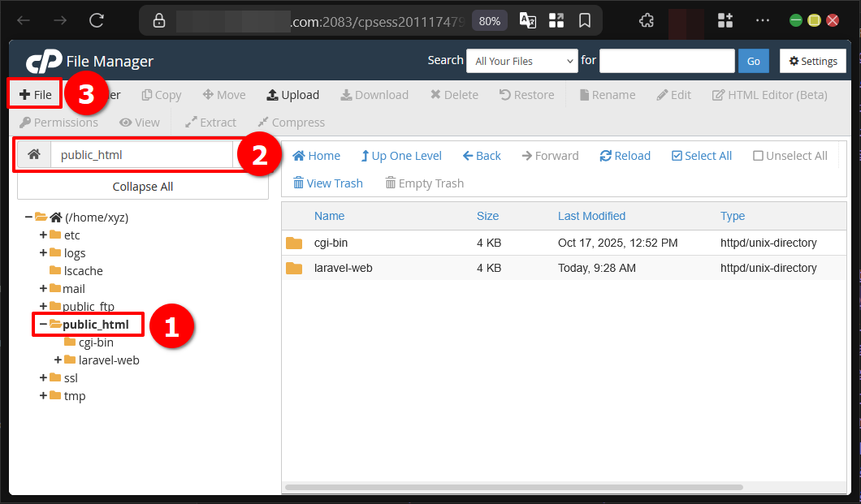
Task: Click the home icon beside the path field
Action: pos(34,153)
